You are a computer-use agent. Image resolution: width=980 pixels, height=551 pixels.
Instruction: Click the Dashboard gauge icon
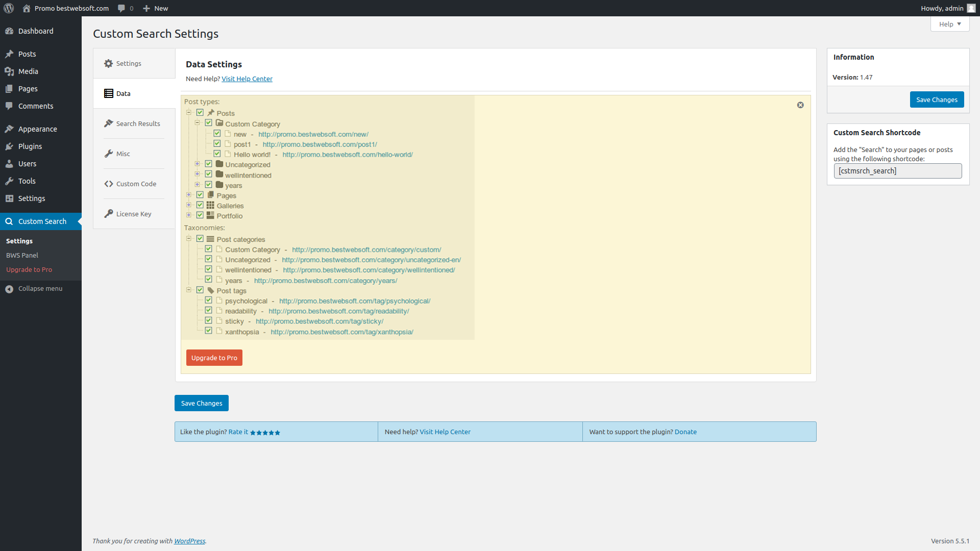[9, 31]
